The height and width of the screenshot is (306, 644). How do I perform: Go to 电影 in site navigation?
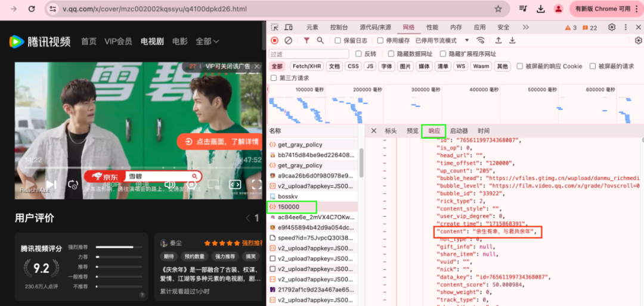(180, 42)
